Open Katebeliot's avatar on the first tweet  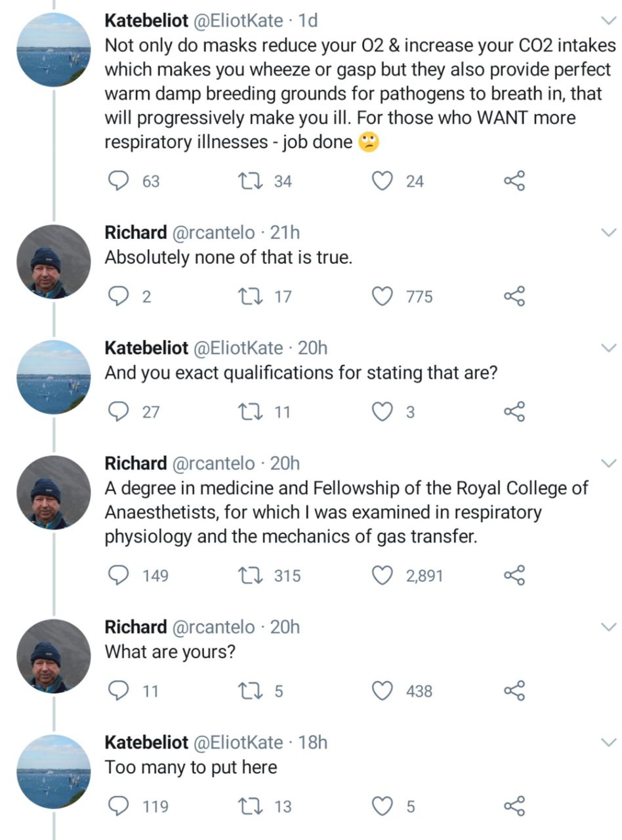[53, 50]
